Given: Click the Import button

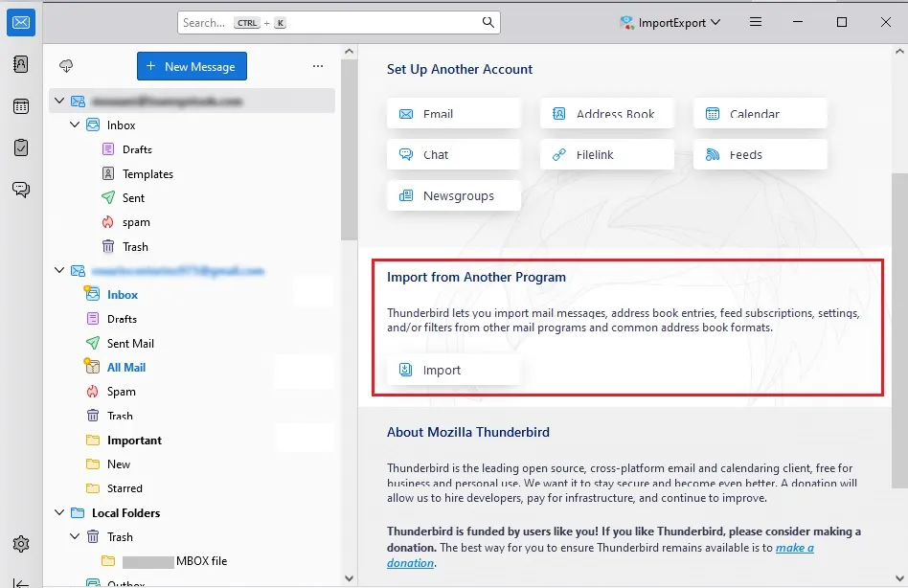Looking at the screenshot, I should pyautogui.click(x=453, y=370).
